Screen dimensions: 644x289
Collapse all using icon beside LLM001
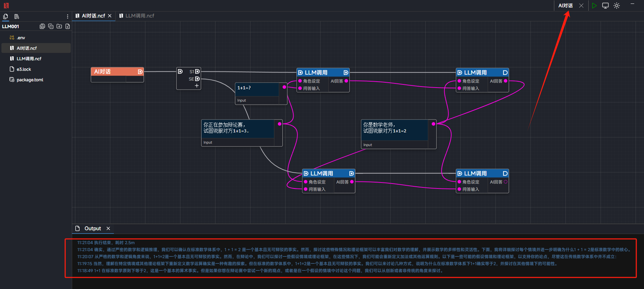(x=51, y=26)
